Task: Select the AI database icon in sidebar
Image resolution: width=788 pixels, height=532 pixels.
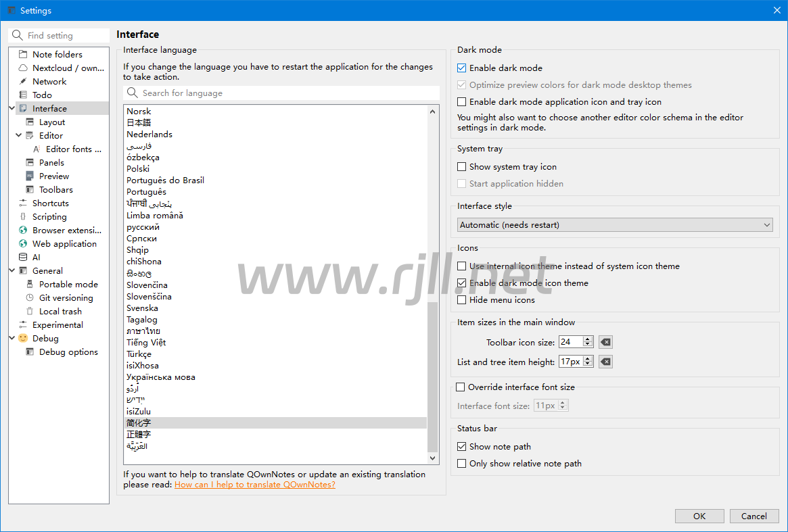Action: coord(23,258)
